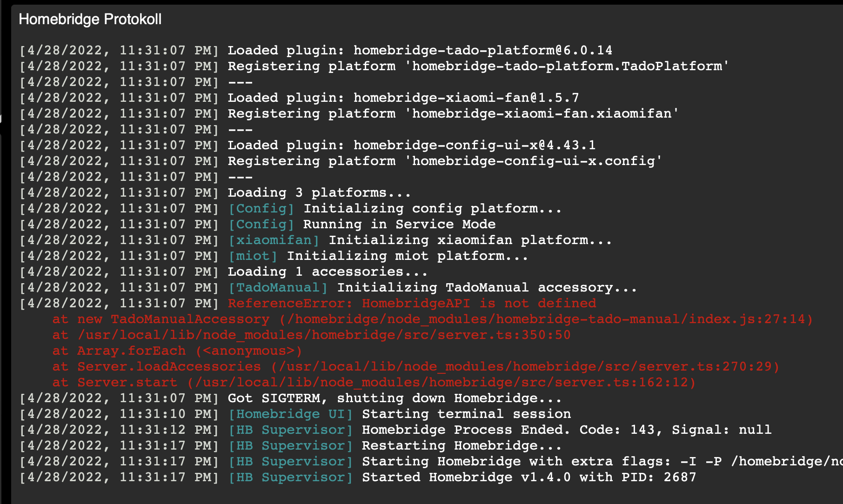843x504 pixels.
Task: Click the [xiaomifan] log tag
Action: pyautogui.click(x=274, y=240)
